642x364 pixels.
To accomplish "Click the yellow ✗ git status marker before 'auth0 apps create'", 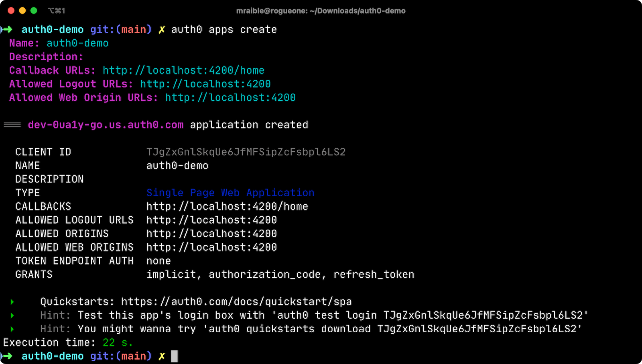I will point(162,30).
